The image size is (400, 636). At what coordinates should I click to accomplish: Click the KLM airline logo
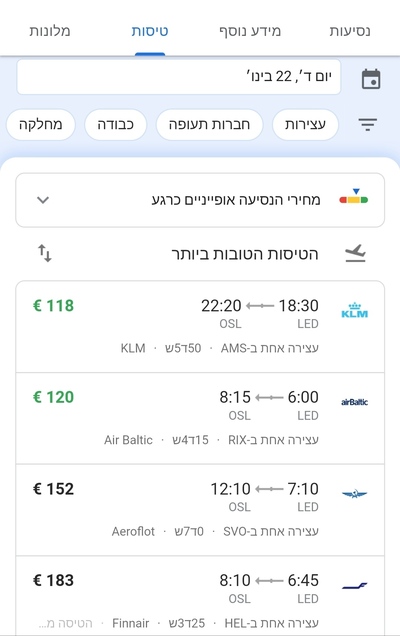[x=355, y=311]
